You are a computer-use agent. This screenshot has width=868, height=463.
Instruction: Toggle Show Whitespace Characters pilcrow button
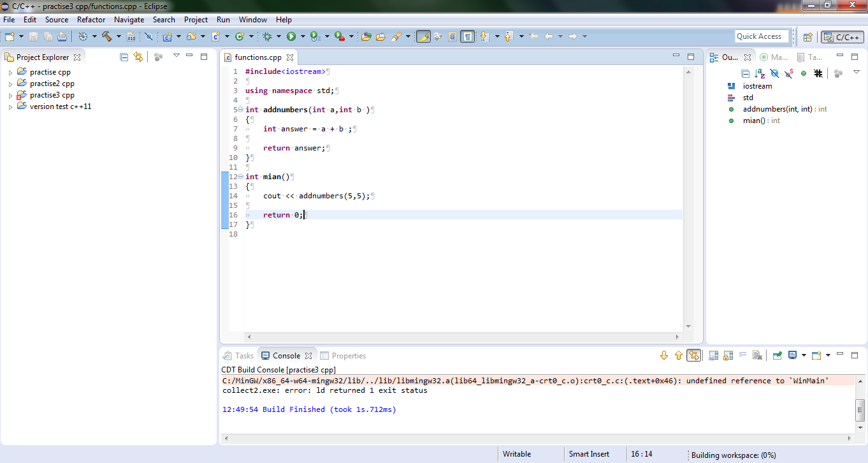468,36
